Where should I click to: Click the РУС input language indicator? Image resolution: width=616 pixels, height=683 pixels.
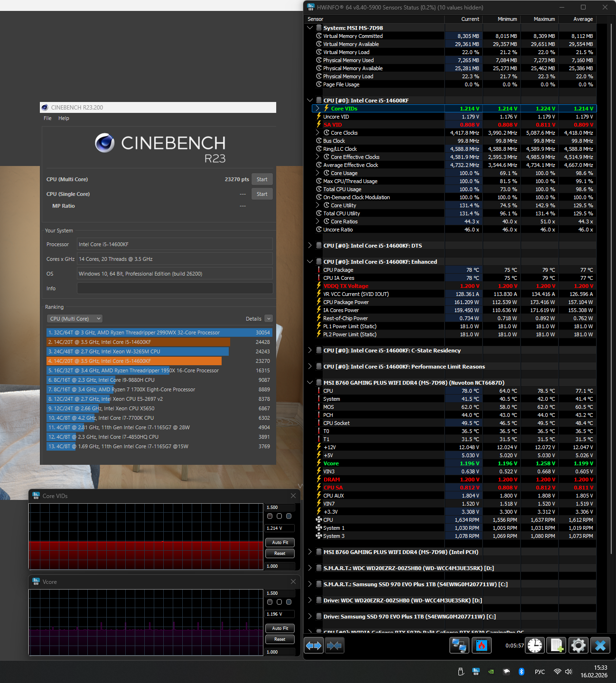(x=540, y=672)
